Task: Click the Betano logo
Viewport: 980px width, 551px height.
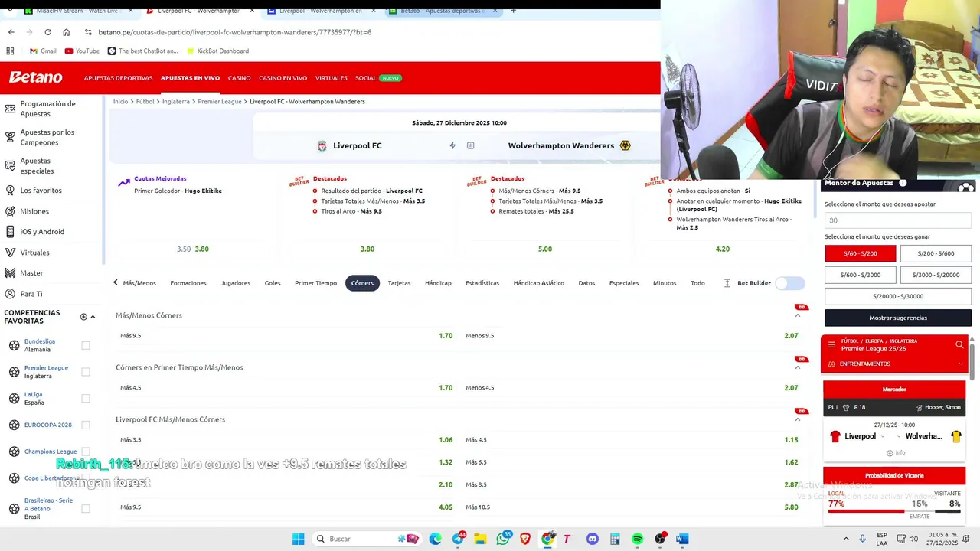Action: (36, 77)
